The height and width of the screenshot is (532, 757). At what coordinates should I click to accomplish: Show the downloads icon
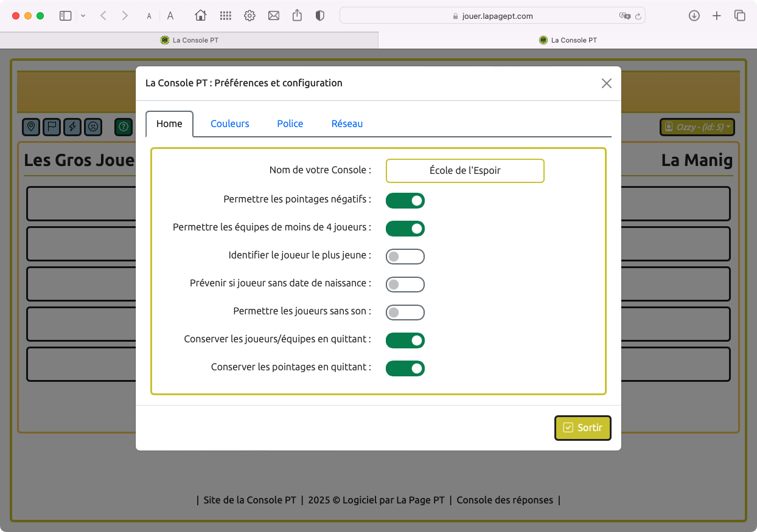click(694, 16)
